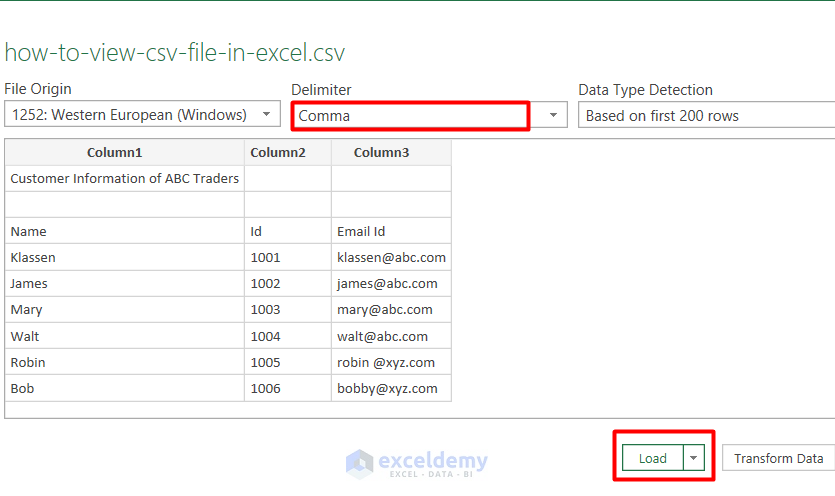
Task: Click the '1006' cell
Action: point(288,388)
